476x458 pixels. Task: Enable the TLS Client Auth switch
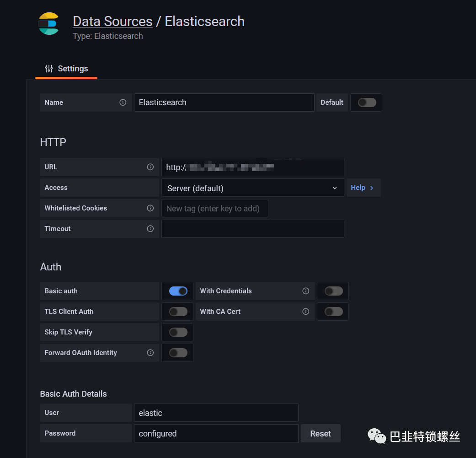[x=178, y=312]
